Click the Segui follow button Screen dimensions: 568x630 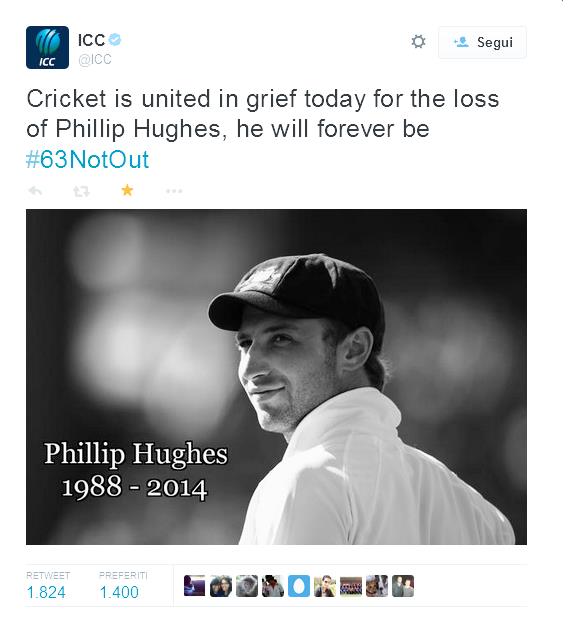pos(482,43)
